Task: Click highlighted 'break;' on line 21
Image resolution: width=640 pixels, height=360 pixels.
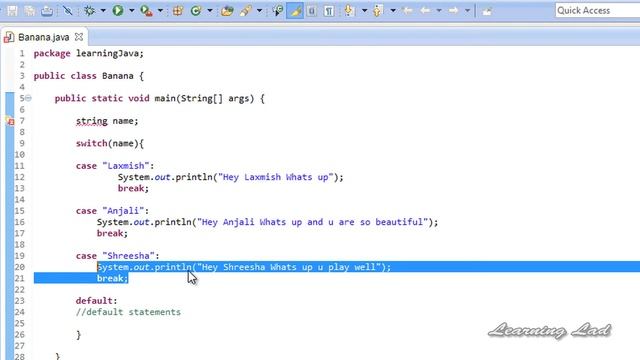Action: pos(112,278)
